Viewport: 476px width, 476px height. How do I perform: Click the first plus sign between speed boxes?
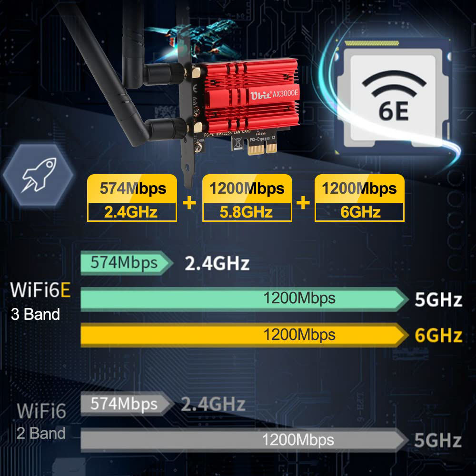tap(189, 202)
